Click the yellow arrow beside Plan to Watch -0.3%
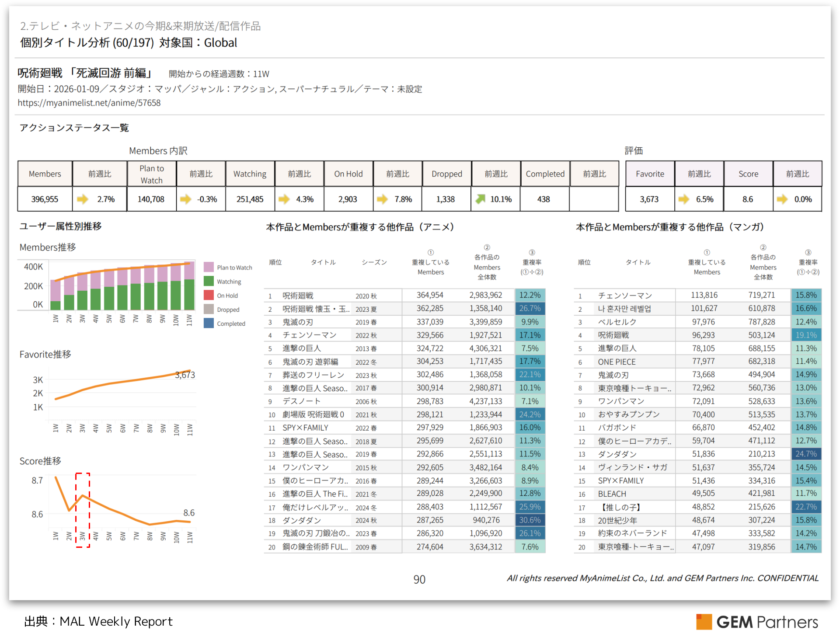The width and height of the screenshot is (840, 644). (185, 199)
